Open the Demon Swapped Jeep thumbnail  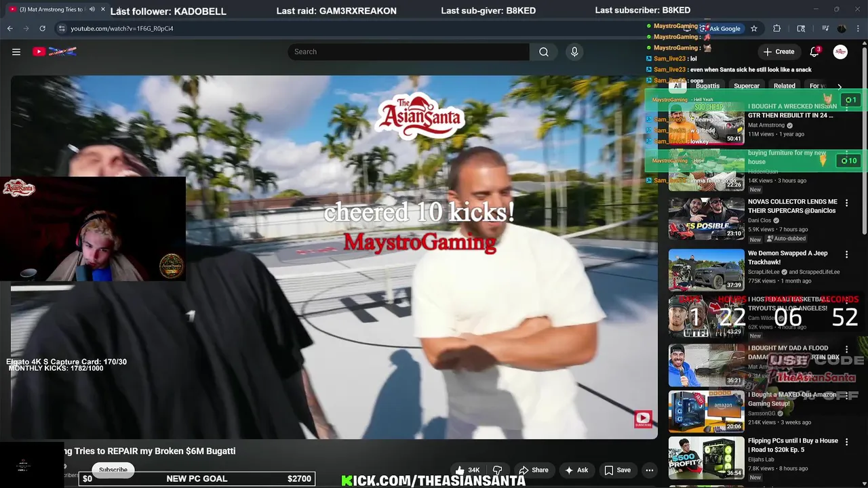click(x=706, y=270)
